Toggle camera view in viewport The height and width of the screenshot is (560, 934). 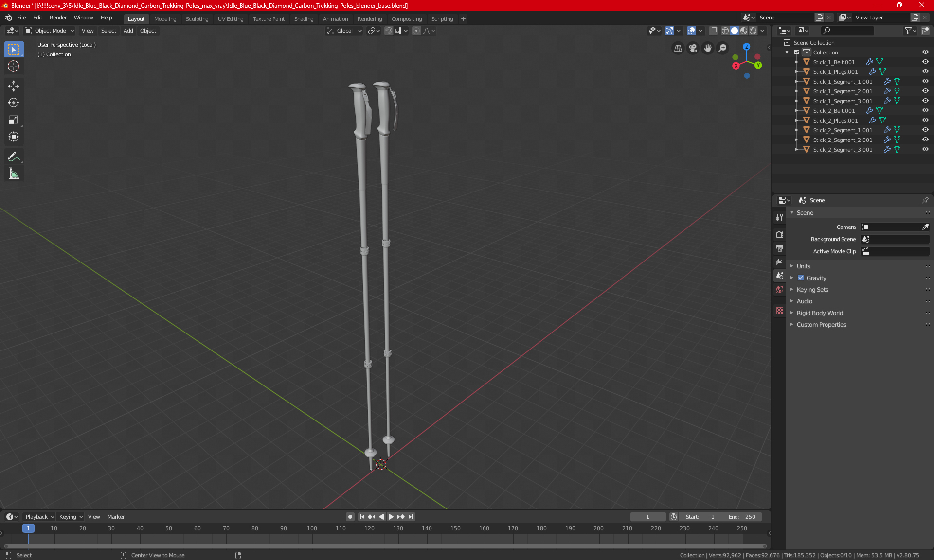point(693,48)
